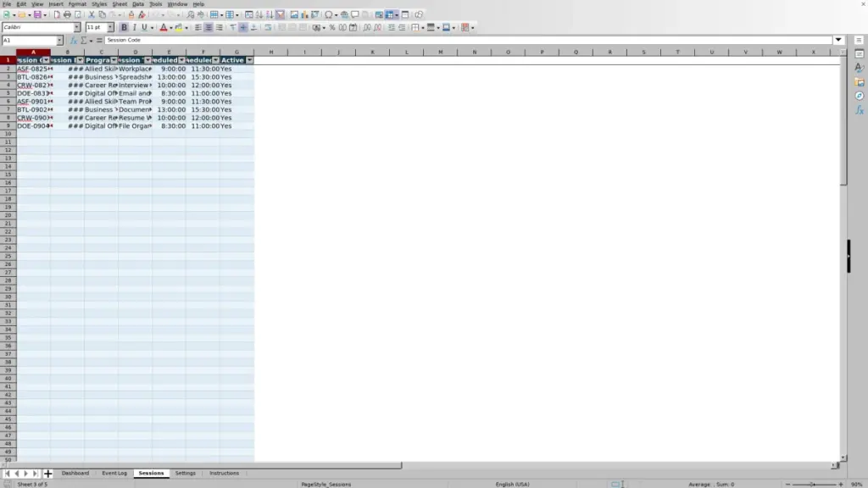Toggle Align Right
This screenshot has height=488, width=868.
[220, 27]
